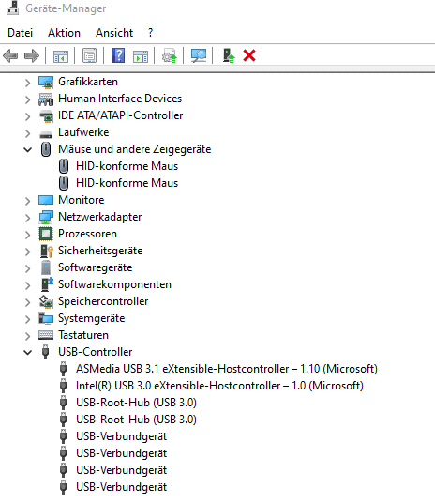
Task: Click the Geräte-Manager title bar icon
Action: (12, 8)
